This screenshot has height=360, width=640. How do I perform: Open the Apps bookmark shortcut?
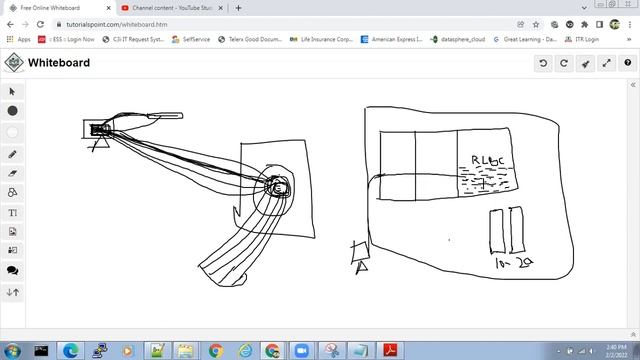pos(19,39)
